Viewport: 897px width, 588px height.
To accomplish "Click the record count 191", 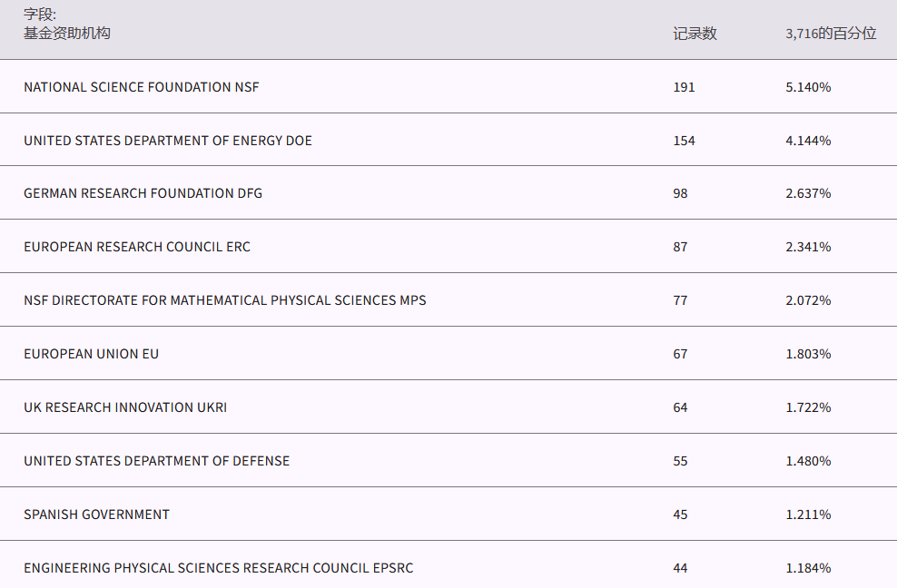I will coord(684,87).
